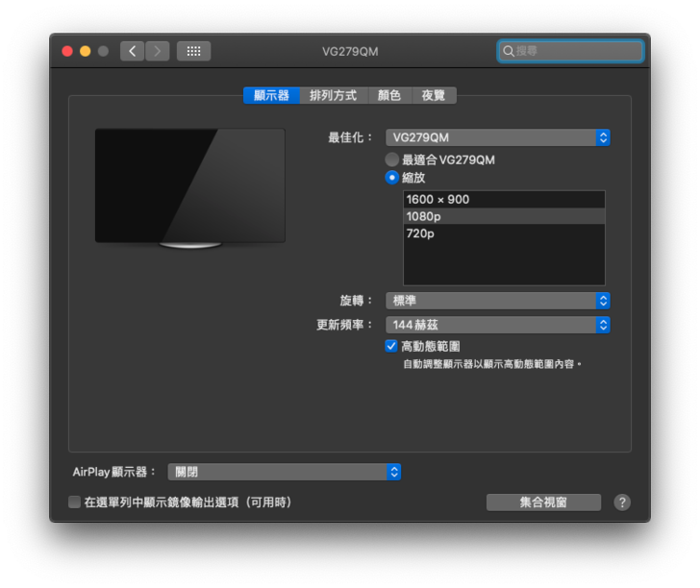Viewport: 700px width, 588px height.
Task: Disable the 高動態範圍 checkbox
Action: point(391,346)
